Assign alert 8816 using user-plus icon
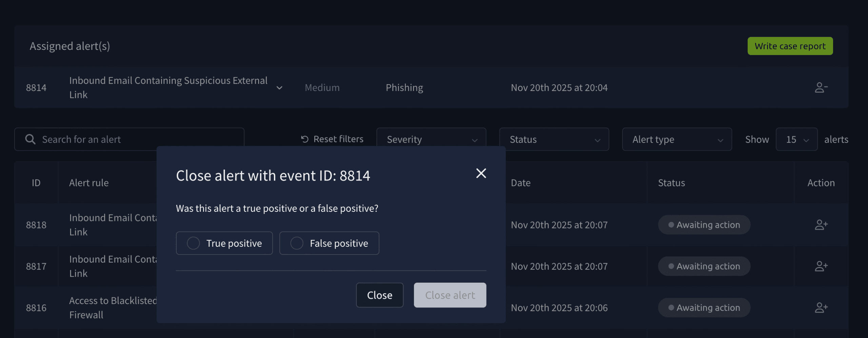The height and width of the screenshot is (338, 868). click(821, 307)
